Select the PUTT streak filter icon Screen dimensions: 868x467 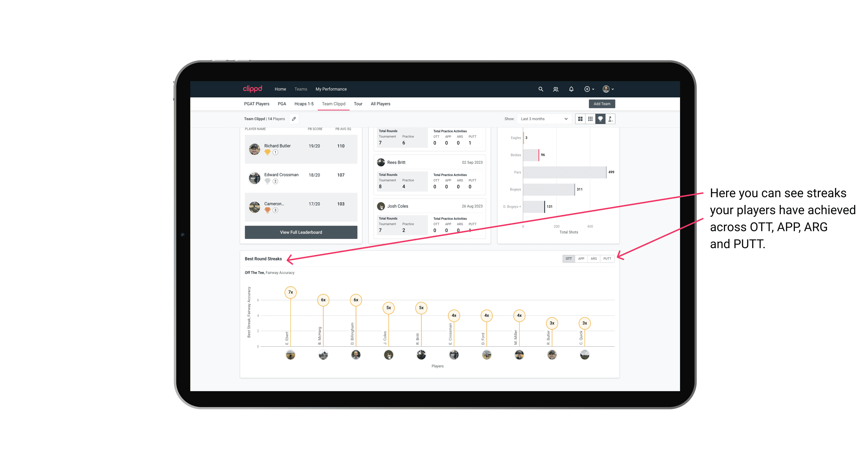tap(608, 258)
